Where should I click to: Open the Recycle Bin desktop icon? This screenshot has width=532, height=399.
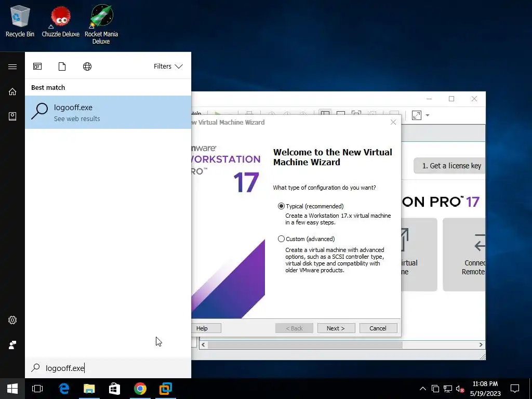pyautogui.click(x=20, y=21)
